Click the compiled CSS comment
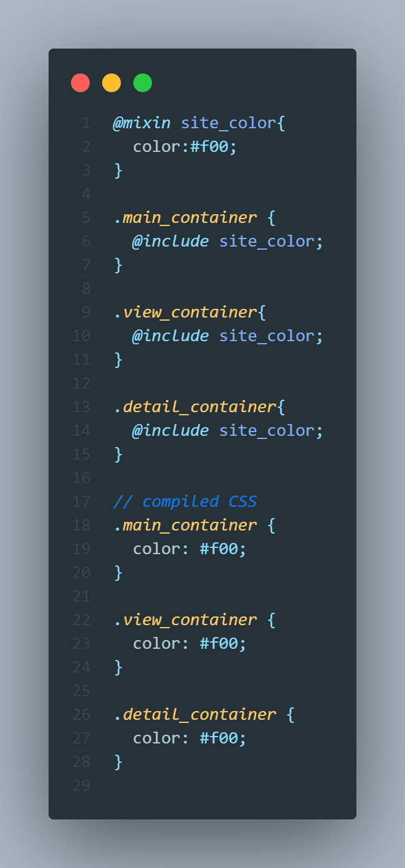405x868 pixels. (185, 501)
